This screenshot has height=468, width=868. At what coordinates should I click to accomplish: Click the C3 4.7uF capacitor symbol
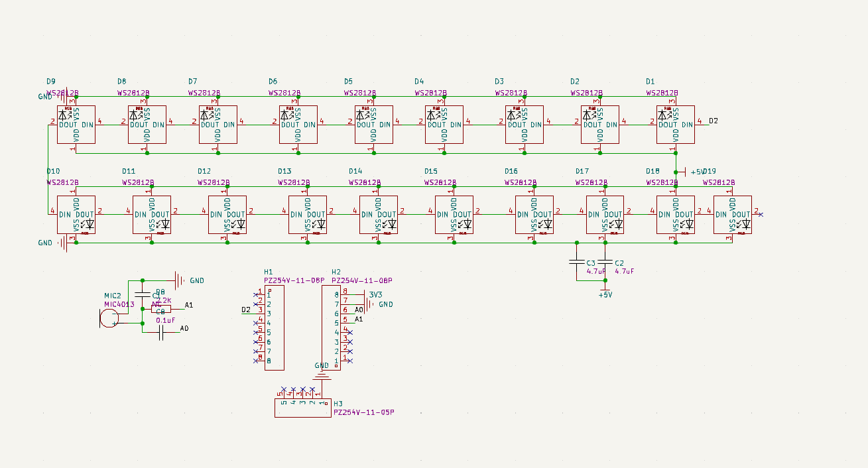click(576, 262)
